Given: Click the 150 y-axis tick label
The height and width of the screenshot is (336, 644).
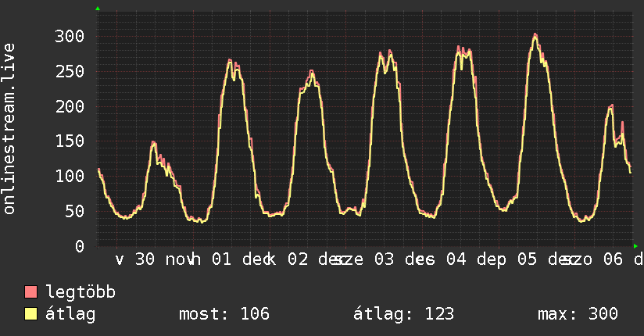Looking at the screenshot, I should coord(69,141).
